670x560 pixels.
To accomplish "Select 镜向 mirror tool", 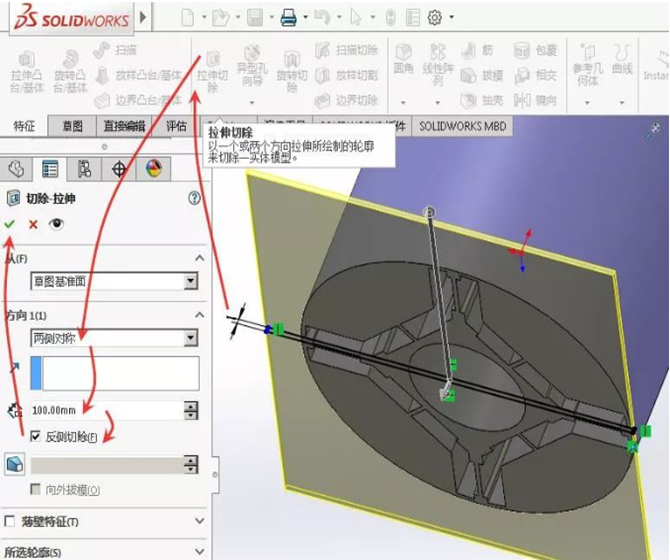I will click(x=535, y=100).
